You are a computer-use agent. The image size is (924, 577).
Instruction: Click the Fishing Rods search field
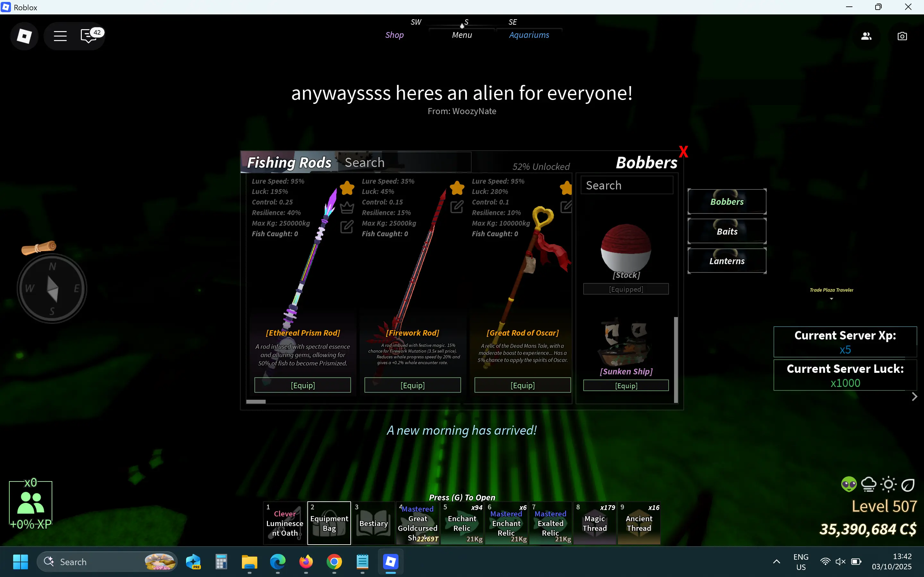click(x=405, y=163)
